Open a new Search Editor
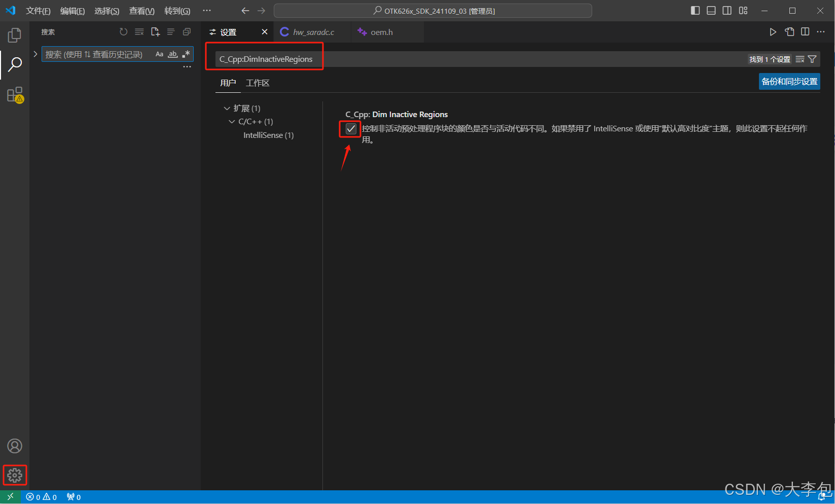The width and height of the screenshot is (835, 504). point(155,31)
